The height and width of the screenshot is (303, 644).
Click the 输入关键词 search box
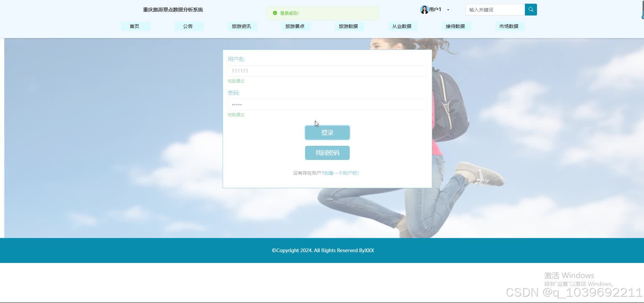pos(495,9)
